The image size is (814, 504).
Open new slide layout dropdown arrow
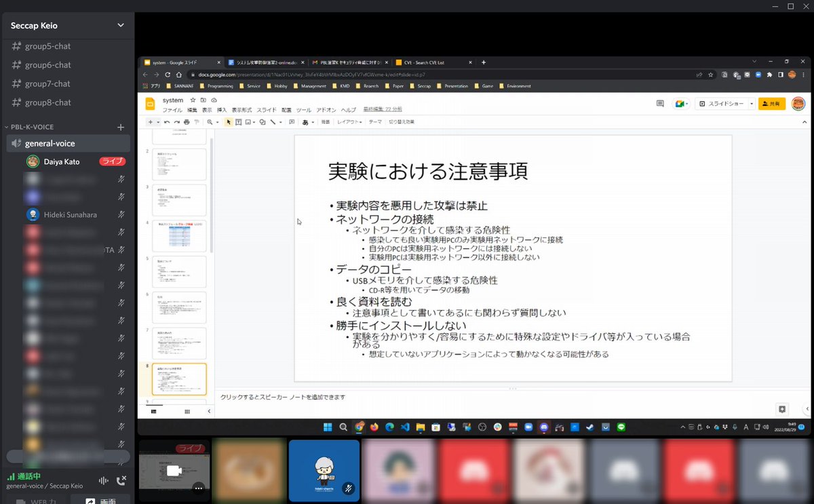(x=159, y=122)
